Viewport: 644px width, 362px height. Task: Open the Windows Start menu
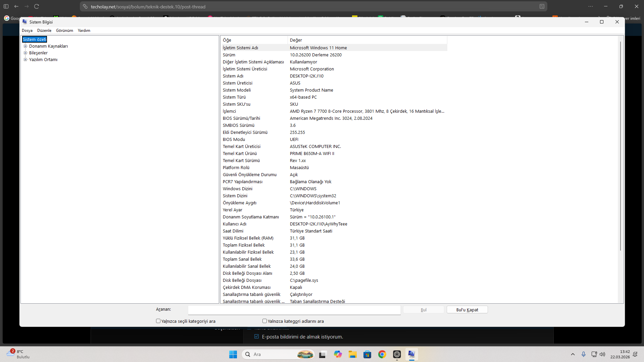(x=233, y=354)
